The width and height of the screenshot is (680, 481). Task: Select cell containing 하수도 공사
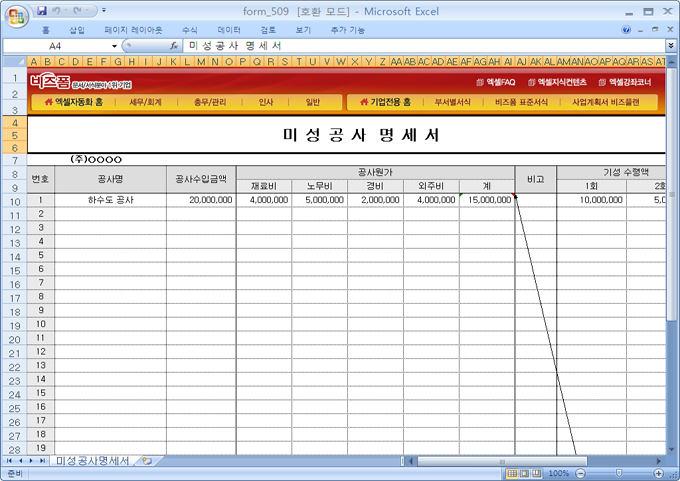pos(110,200)
